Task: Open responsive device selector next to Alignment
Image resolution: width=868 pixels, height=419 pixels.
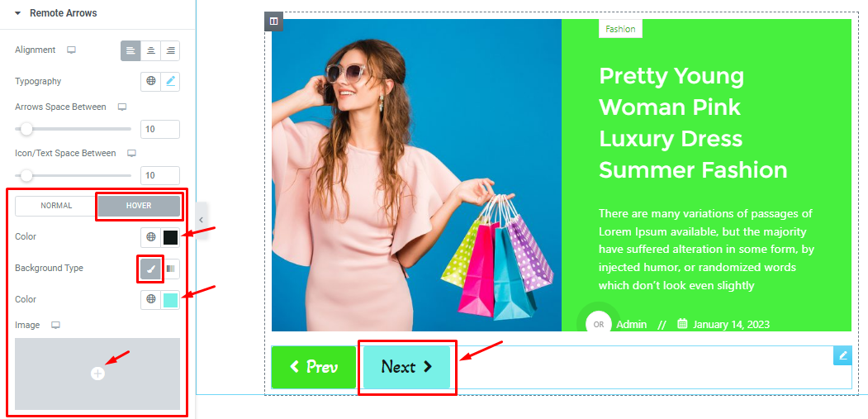Action: click(x=71, y=50)
